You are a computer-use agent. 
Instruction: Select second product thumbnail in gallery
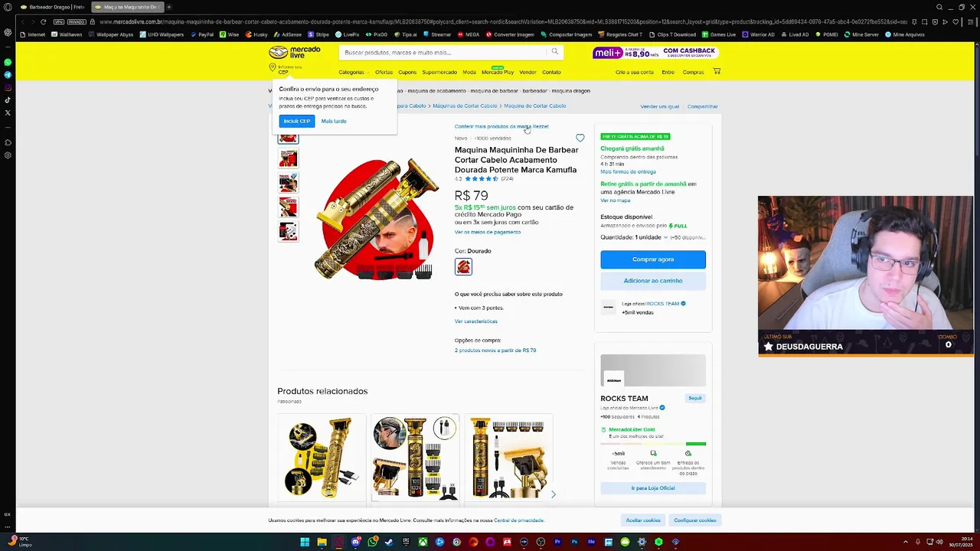pyautogui.click(x=288, y=158)
